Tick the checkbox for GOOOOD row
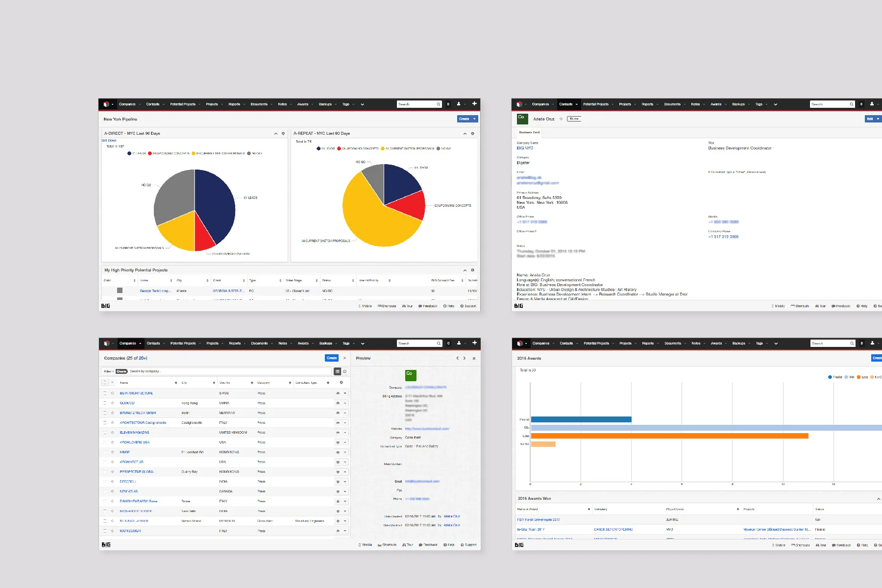882x588 pixels. (x=105, y=403)
